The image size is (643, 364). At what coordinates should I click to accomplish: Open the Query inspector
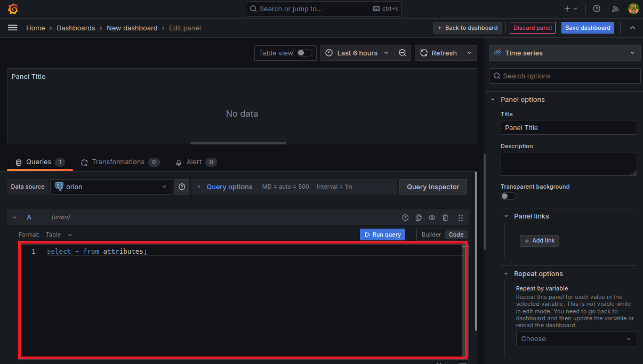[x=433, y=187]
